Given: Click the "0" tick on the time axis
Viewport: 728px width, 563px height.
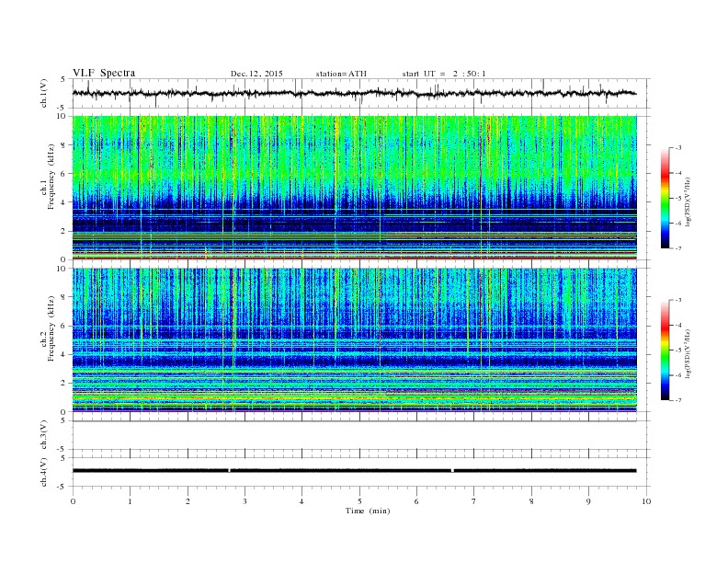Looking at the screenshot, I should (73, 501).
